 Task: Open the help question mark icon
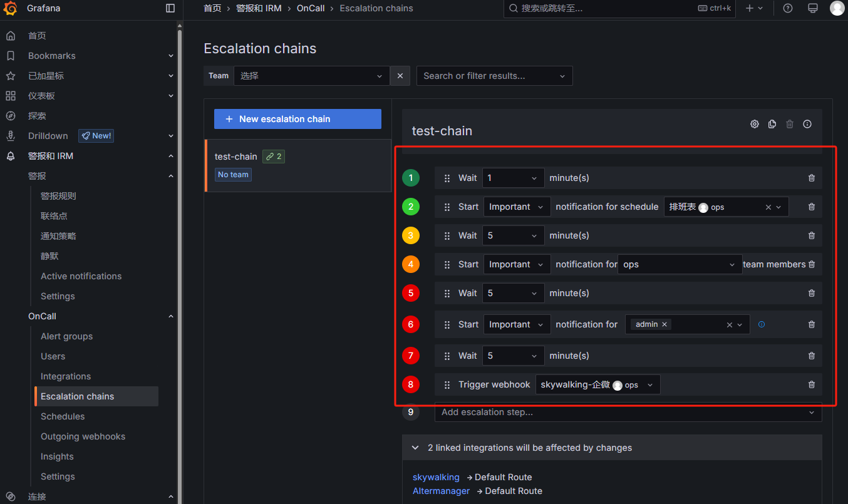click(788, 8)
